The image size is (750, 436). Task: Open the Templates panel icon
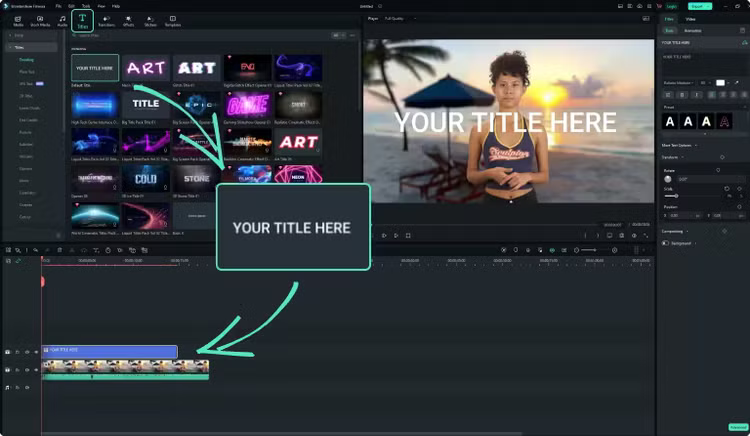pos(173,19)
